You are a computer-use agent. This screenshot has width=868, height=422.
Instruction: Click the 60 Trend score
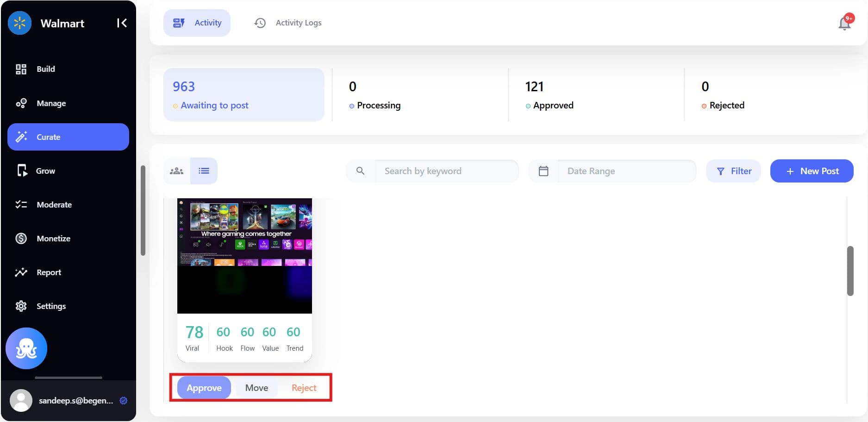click(x=294, y=338)
